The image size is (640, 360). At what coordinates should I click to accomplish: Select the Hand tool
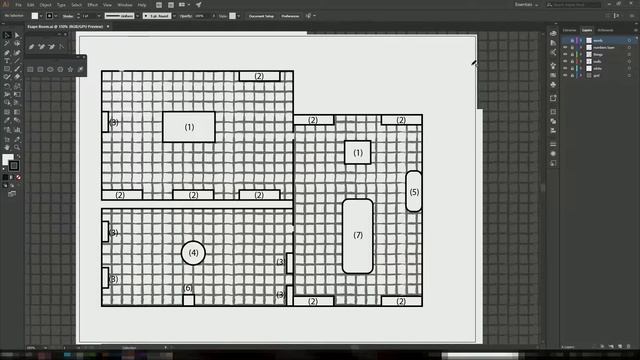7,147
